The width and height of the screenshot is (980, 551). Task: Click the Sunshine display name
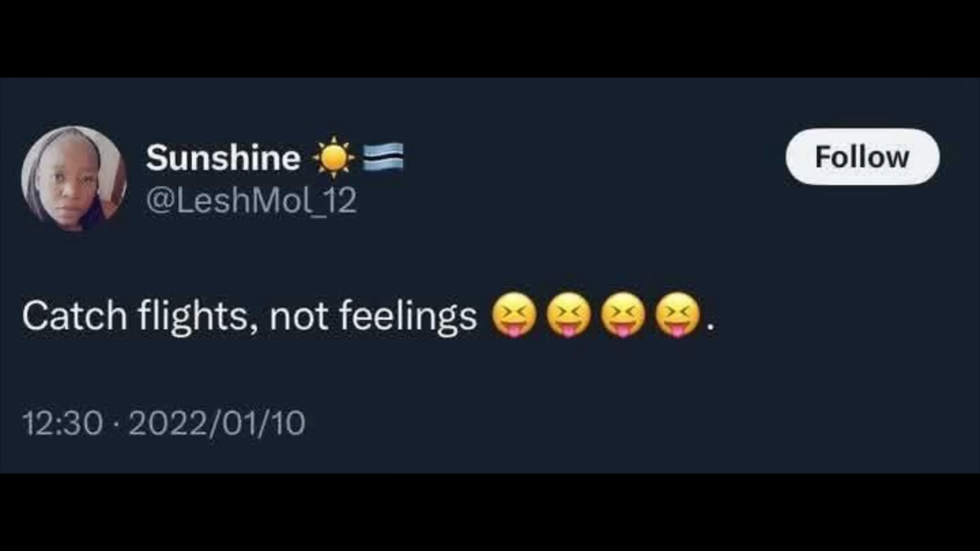pos(223,158)
